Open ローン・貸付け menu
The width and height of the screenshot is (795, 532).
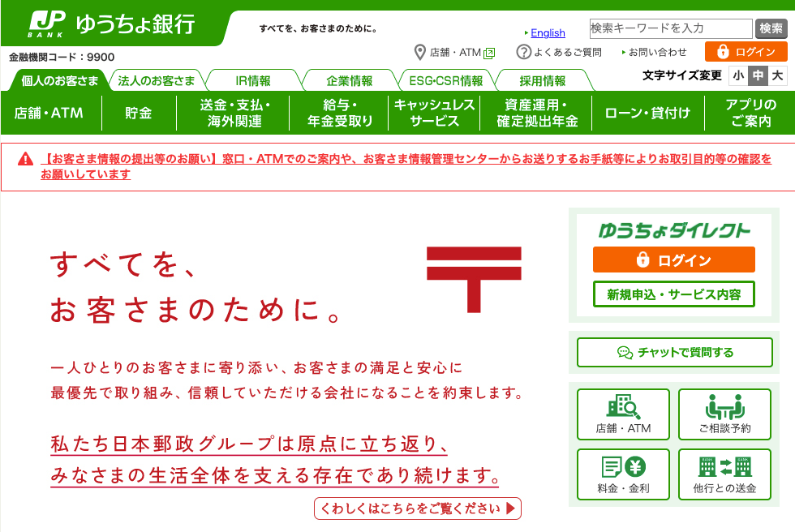(648, 113)
